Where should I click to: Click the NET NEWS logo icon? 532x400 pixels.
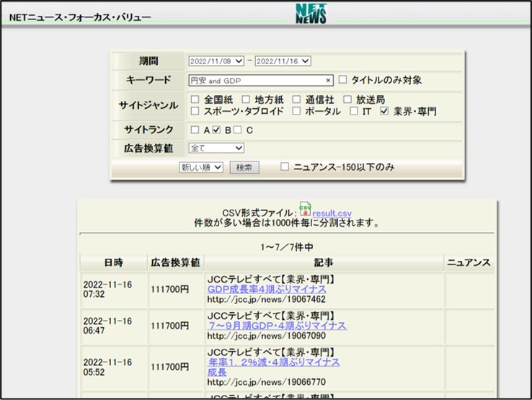pyautogui.click(x=311, y=13)
